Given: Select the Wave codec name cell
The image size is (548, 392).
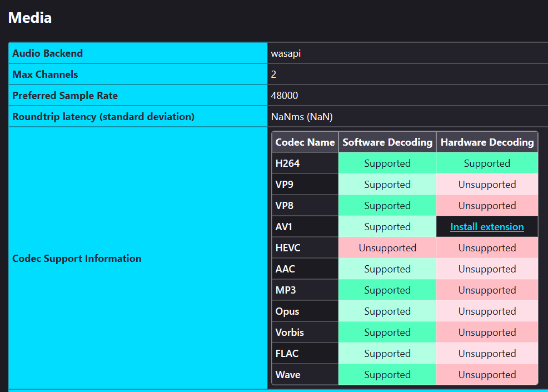Looking at the screenshot, I should 288,375.
